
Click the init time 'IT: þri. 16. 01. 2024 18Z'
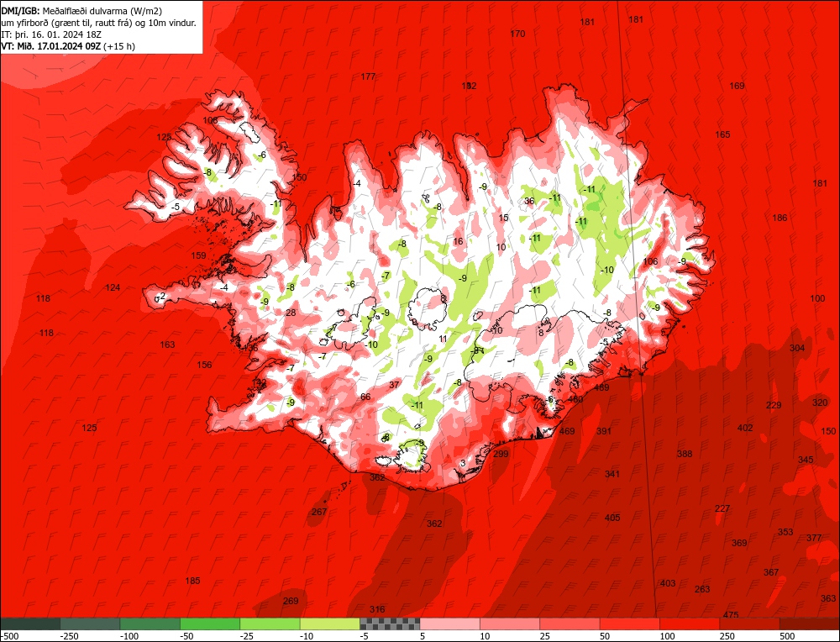(x=51, y=34)
